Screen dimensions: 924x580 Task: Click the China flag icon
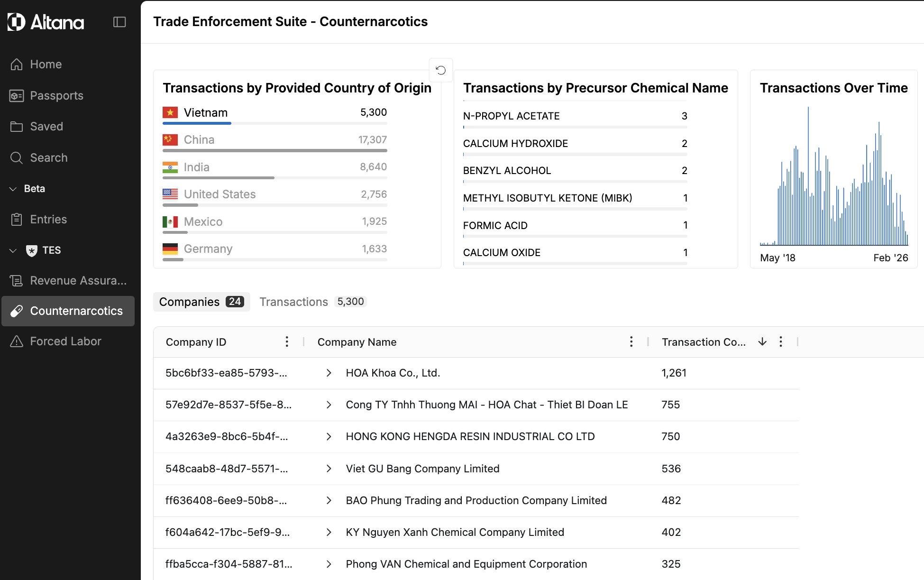[170, 139]
